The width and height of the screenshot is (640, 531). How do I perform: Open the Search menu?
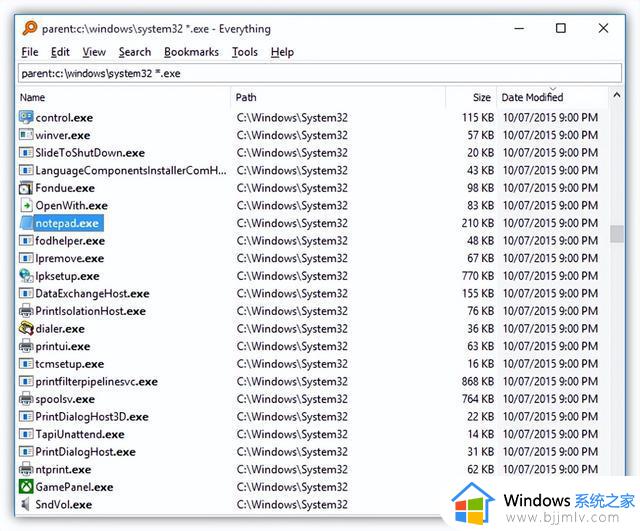pyautogui.click(x=135, y=52)
